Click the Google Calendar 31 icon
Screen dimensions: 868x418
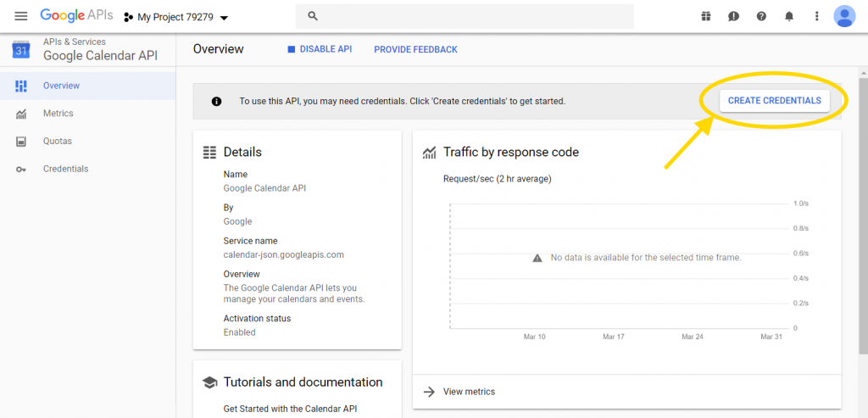21,49
